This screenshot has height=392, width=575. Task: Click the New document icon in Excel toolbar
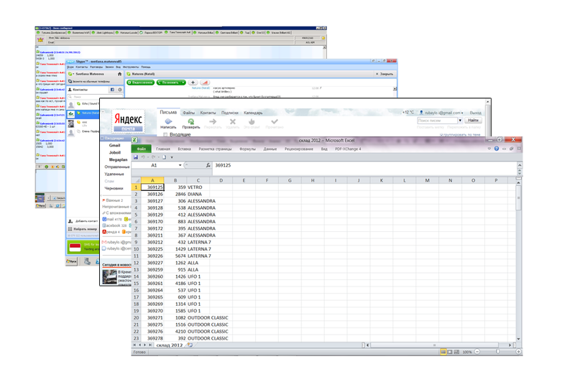tap(165, 157)
